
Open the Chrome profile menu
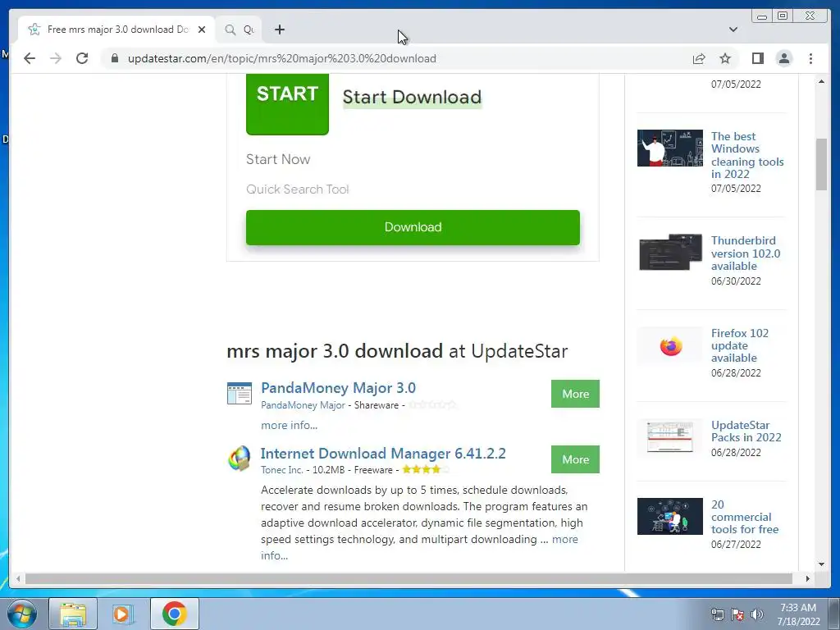[783, 58]
